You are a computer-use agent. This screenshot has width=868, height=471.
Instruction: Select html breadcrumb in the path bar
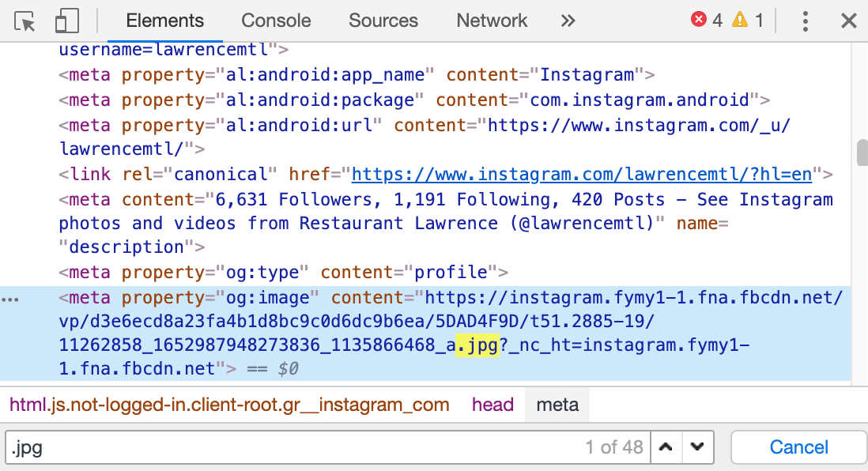pos(229,405)
